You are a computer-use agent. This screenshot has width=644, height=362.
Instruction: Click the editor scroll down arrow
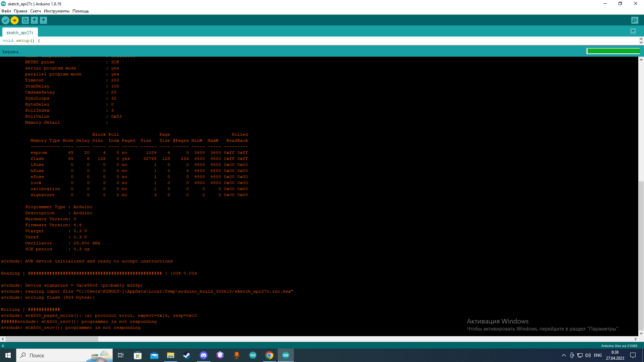(641, 43)
